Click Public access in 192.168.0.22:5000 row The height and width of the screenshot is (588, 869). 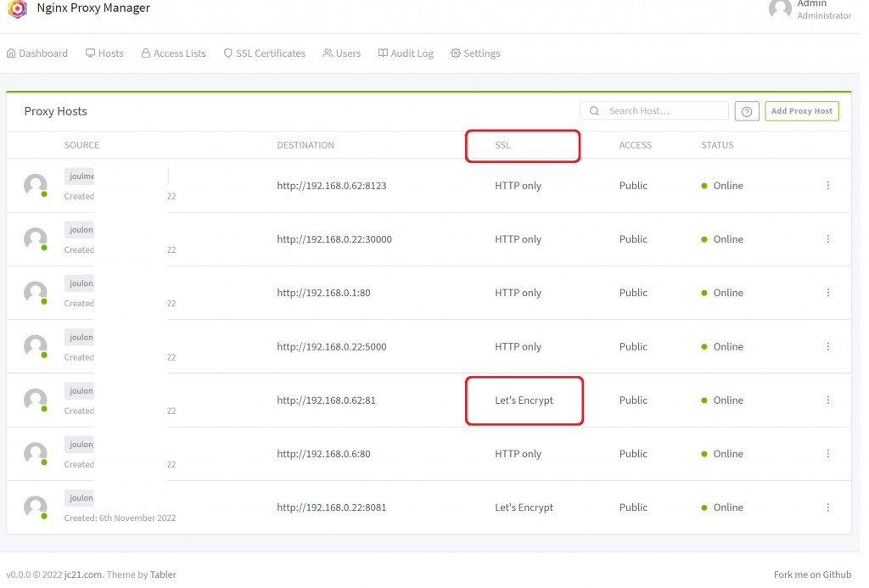pyautogui.click(x=633, y=346)
